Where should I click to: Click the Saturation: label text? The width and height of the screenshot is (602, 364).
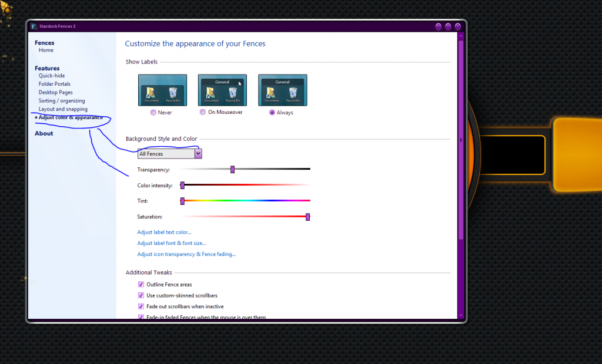(x=150, y=217)
